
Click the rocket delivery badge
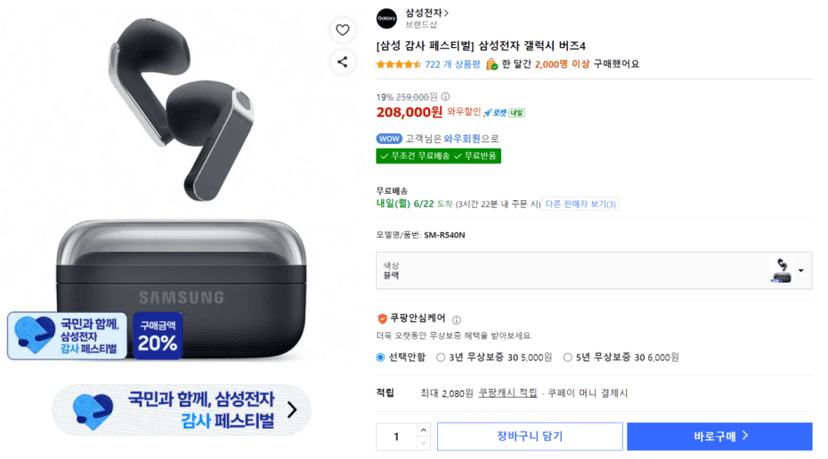click(504, 113)
